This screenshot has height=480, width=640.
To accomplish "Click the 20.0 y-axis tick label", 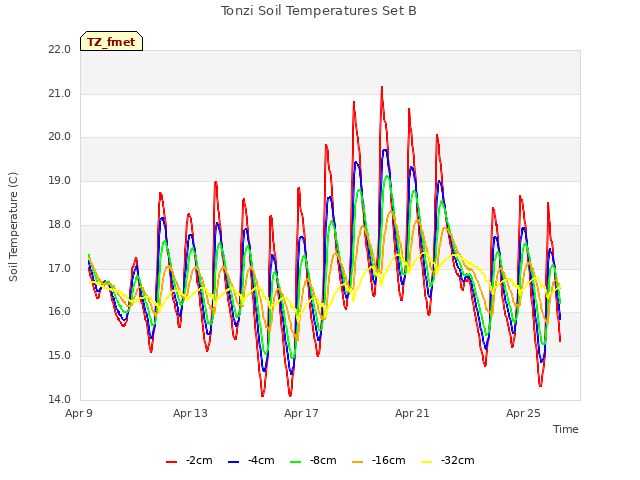I will [60, 136].
